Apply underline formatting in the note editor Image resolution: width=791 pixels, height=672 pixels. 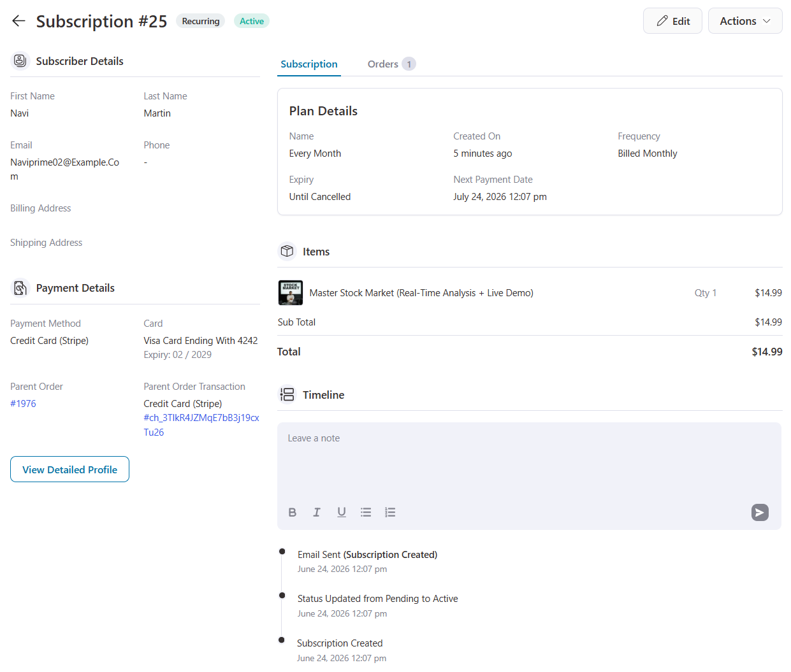(x=342, y=512)
